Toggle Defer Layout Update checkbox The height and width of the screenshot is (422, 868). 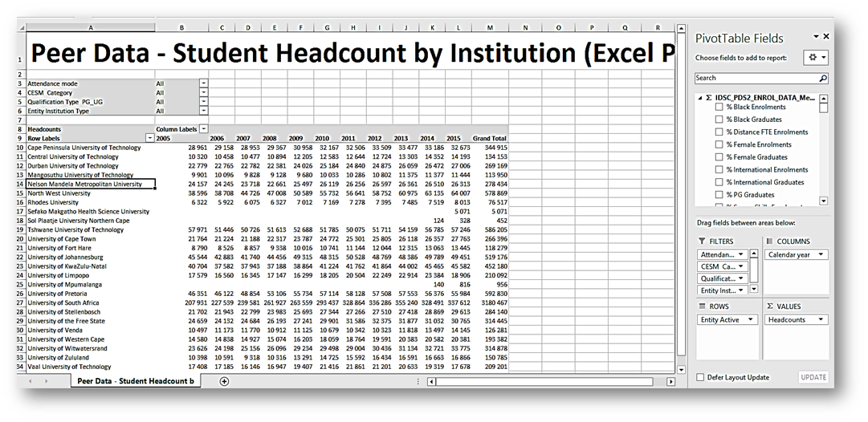coord(701,377)
